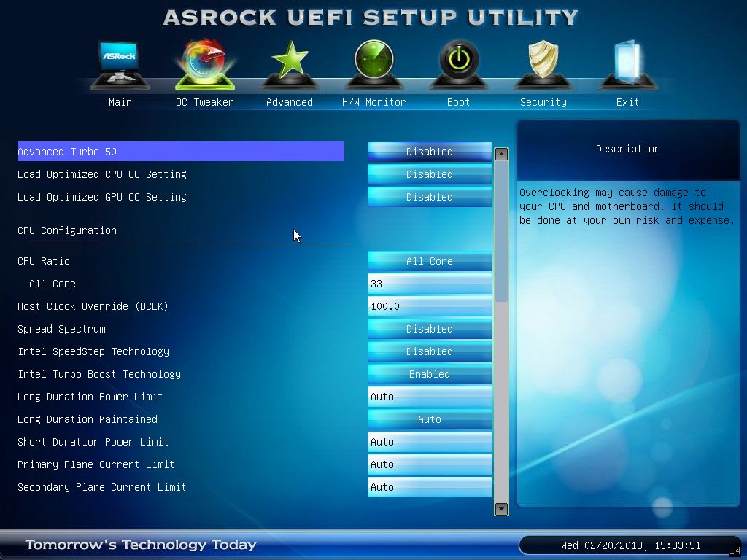Toggle Spread Spectrum Disabled value
Screen dimensions: 747x560
point(429,329)
